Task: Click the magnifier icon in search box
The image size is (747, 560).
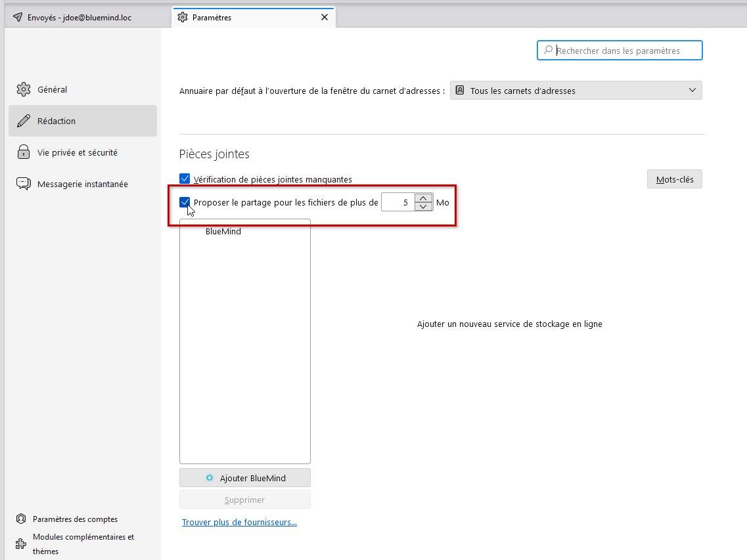Action: 548,51
